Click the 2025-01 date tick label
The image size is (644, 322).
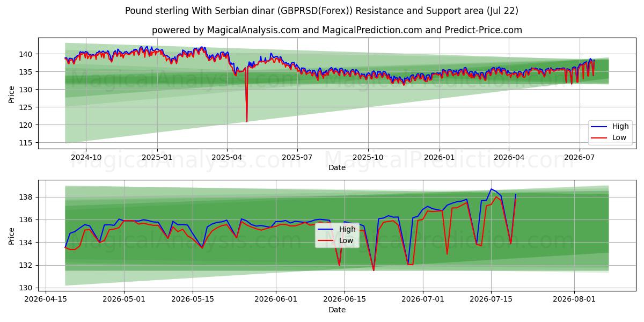coord(157,158)
